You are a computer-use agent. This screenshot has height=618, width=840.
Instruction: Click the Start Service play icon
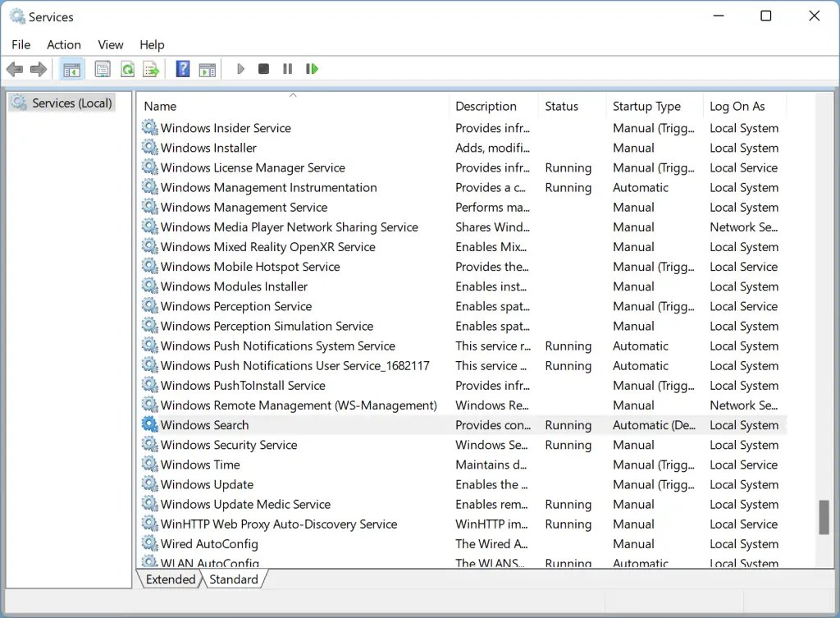240,69
